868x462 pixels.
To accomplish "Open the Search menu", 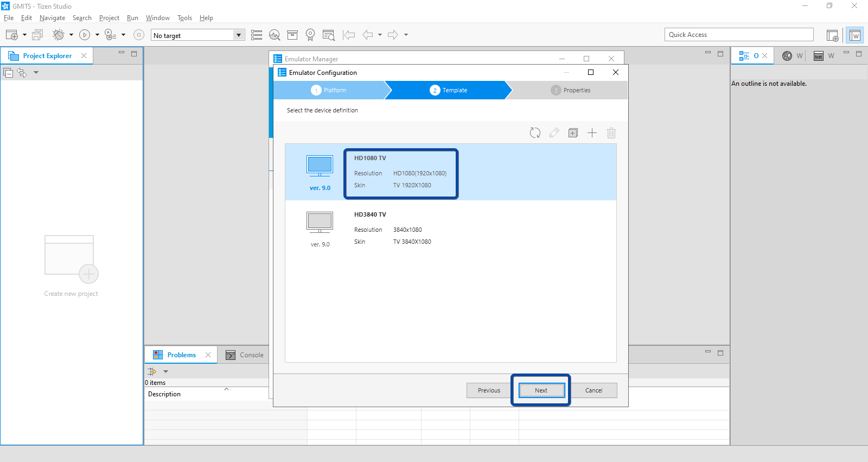I will (82, 18).
